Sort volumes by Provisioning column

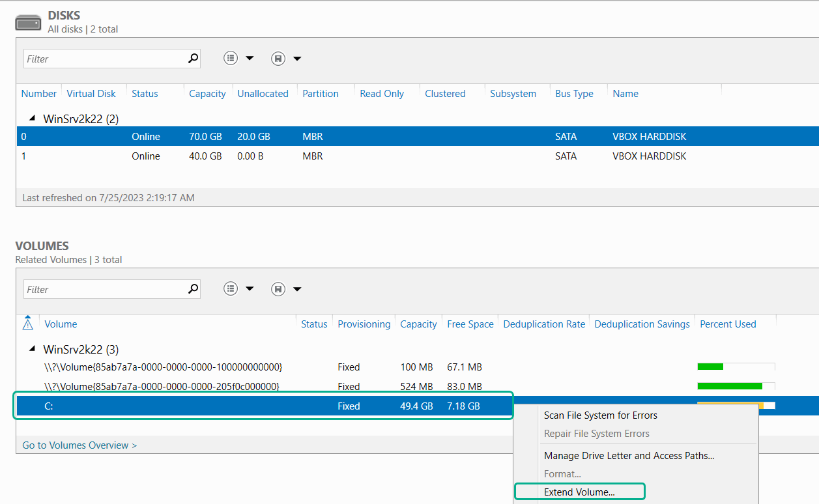point(364,324)
